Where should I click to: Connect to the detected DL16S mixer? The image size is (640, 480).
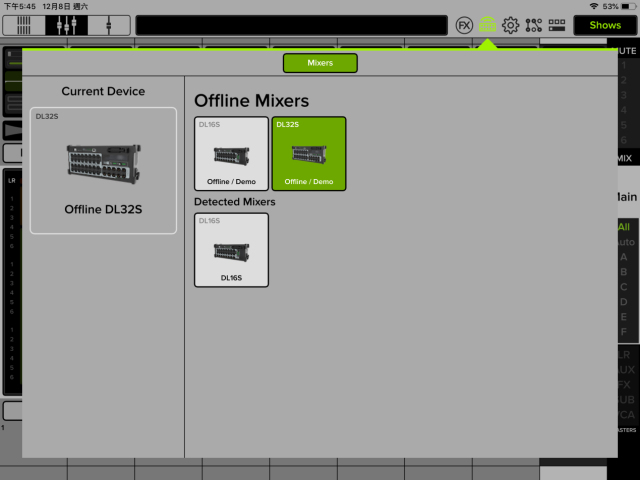tap(231, 249)
